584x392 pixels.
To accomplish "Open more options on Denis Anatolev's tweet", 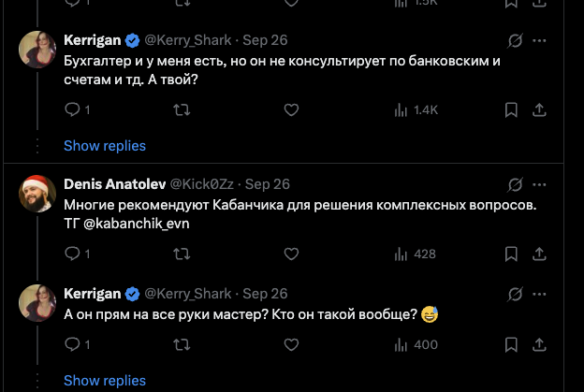I will (540, 184).
